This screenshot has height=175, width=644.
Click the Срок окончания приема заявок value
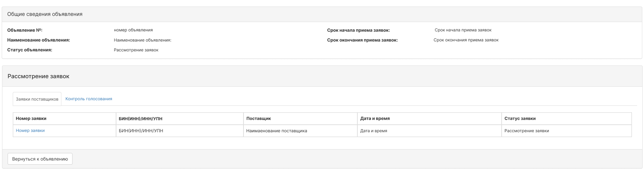(466, 40)
